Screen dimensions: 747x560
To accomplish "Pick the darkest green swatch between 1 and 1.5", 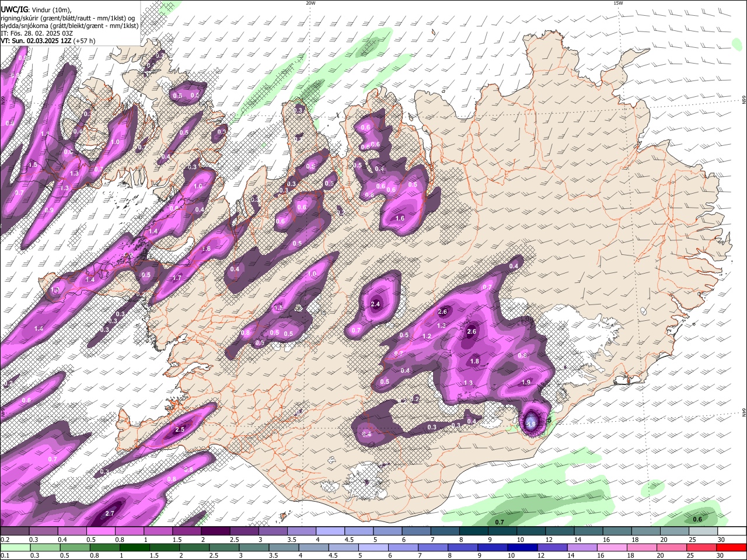I will coord(134,548).
